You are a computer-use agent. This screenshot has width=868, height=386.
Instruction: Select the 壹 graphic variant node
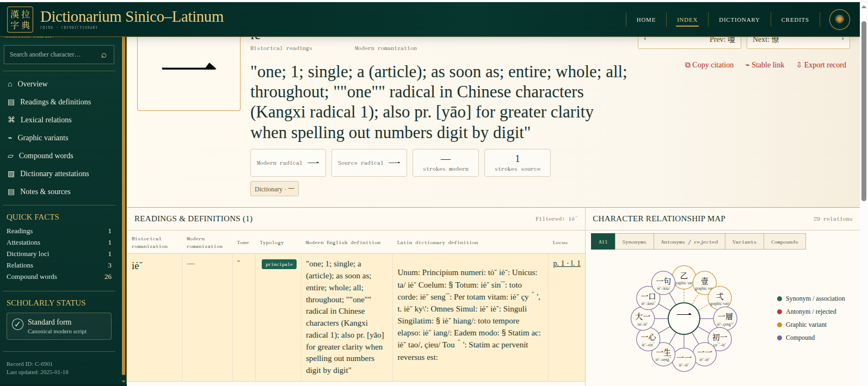(x=704, y=283)
